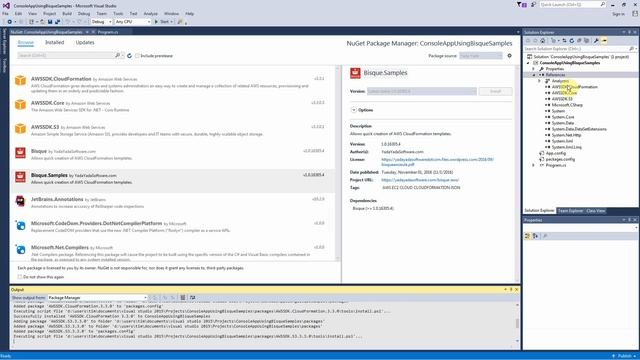The height and width of the screenshot is (360, 640).
Task: Click Refresh icon in Solution Explorer toolbar
Action: pyautogui.click(x=571, y=41)
